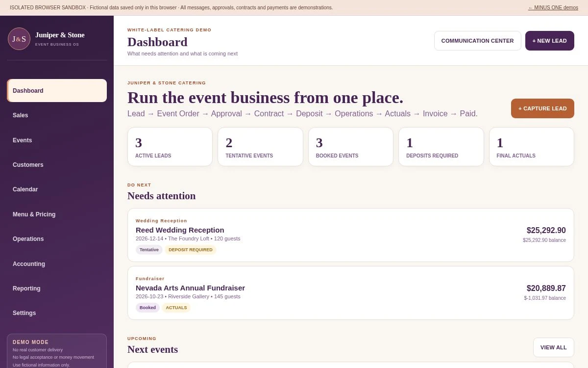This screenshot has width=588, height=368.
Task: Click the workflow line starting Lead → Event Order
Action: (x=302, y=113)
